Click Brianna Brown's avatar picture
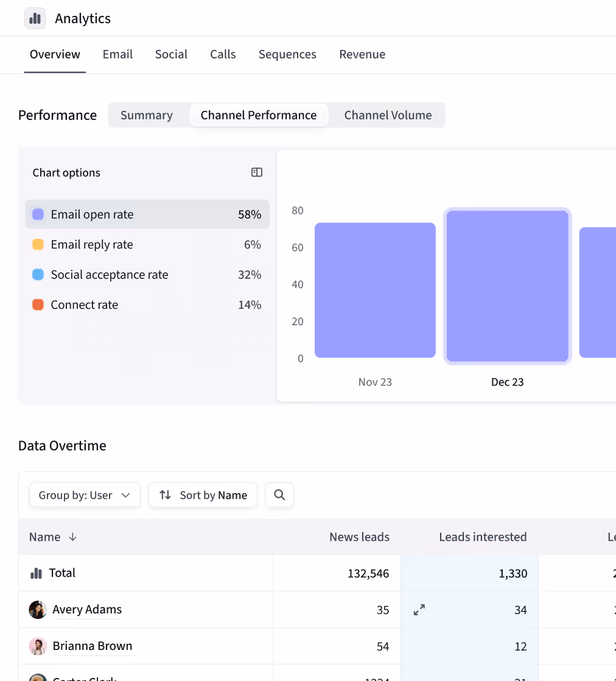 38,646
